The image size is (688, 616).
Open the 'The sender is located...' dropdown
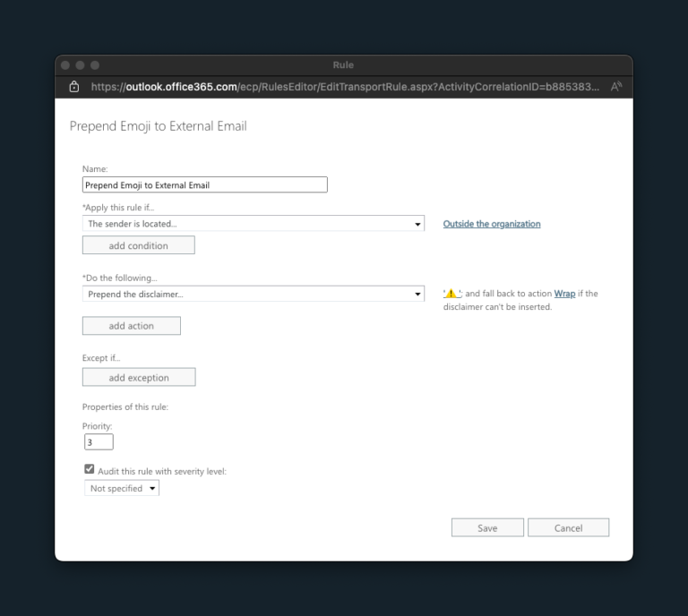click(x=254, y=224)
